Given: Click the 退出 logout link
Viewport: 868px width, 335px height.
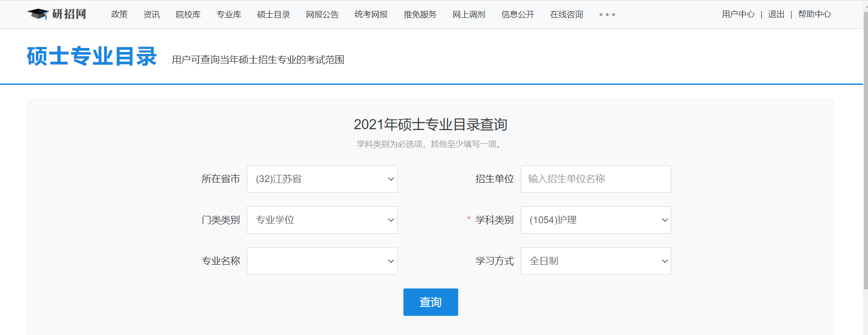Looking at the screenshot, I should pyautogui.click(x=776, y=14).
